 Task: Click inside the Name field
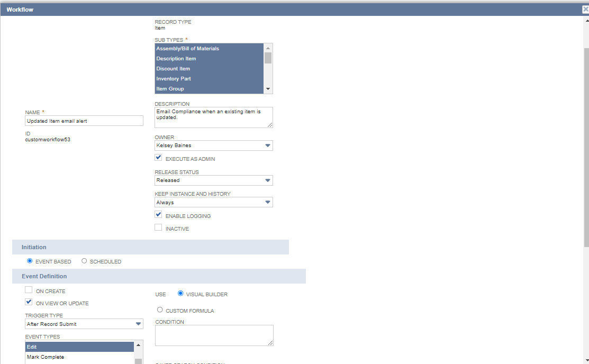[x=84, y=120]
